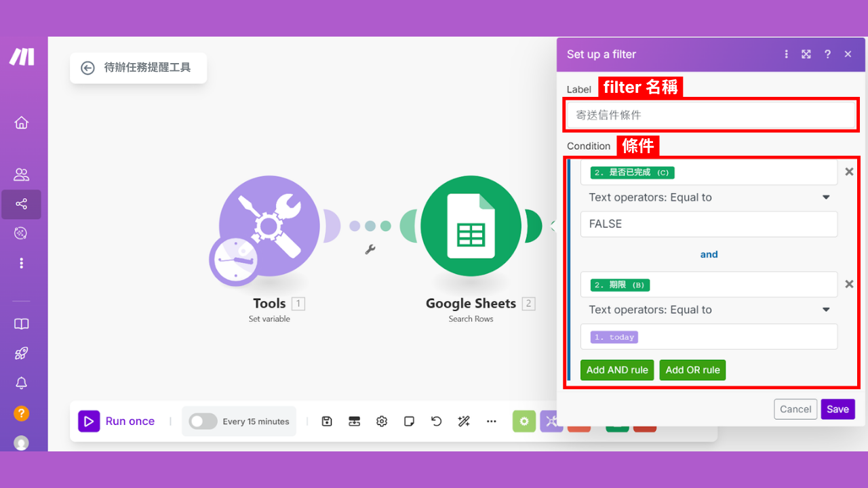Open first Text operators: Equal to dropdown
This screenshot has height=488, width=868.
709,197
